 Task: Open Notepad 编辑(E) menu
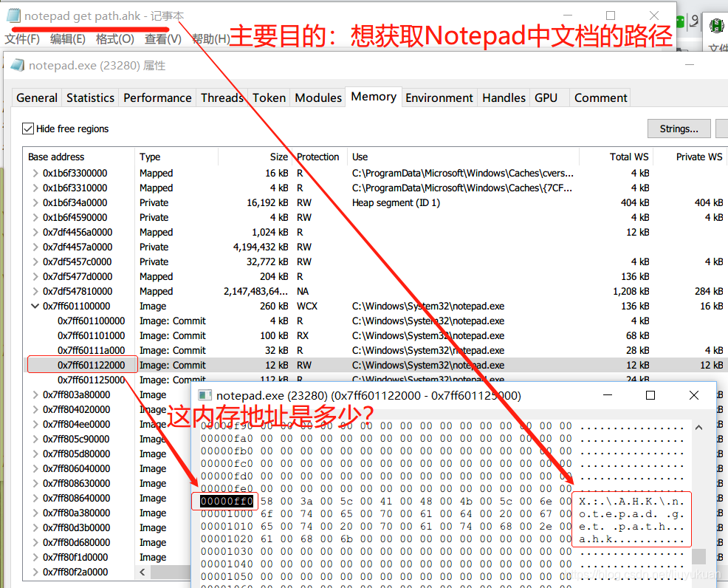tap(68, 39)
